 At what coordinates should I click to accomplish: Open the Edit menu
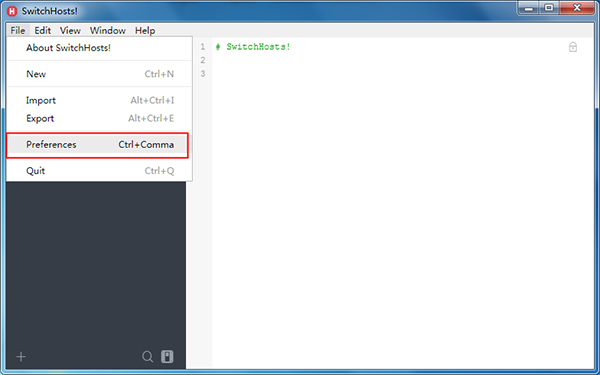(x=42, y=30)
